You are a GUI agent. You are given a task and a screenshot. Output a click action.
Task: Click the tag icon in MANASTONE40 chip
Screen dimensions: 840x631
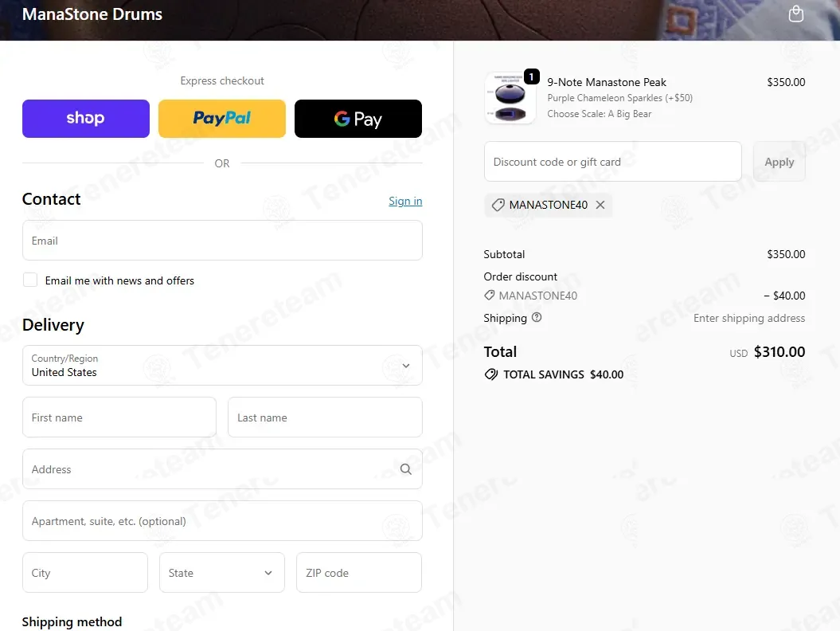(x=498, y=205)
